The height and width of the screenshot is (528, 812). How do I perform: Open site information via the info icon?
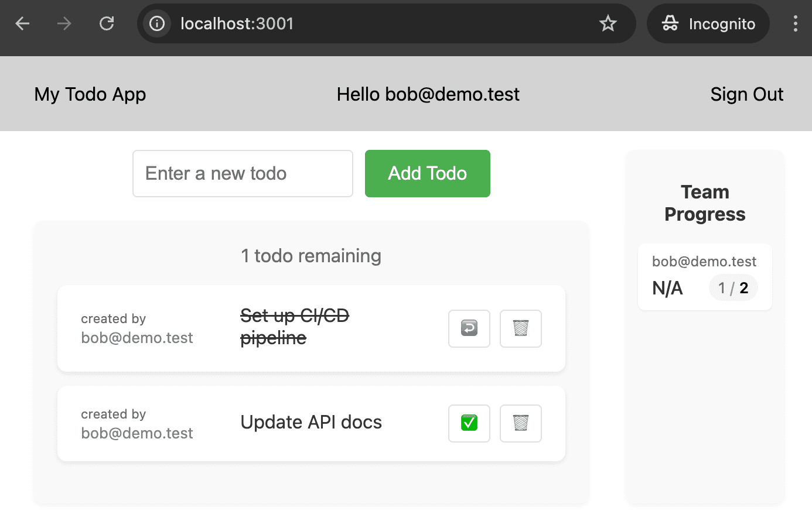pyautogui.click(x=156, y=23)
